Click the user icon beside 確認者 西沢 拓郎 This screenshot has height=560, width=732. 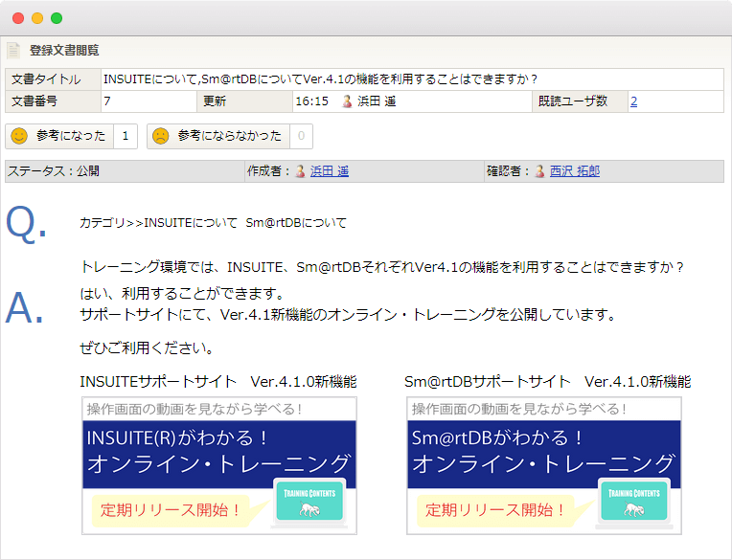(539, 171)
